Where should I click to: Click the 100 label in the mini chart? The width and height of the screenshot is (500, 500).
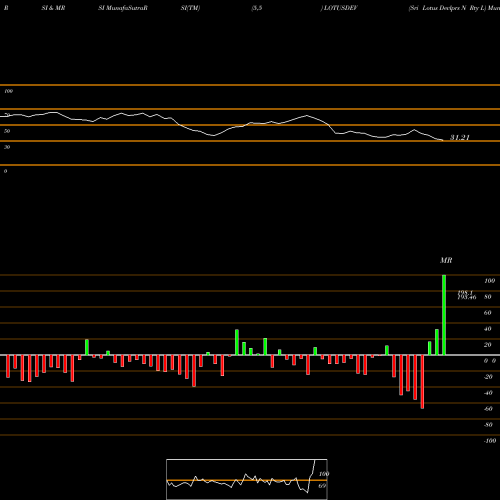pyautogui.click(x=324, y=474)
